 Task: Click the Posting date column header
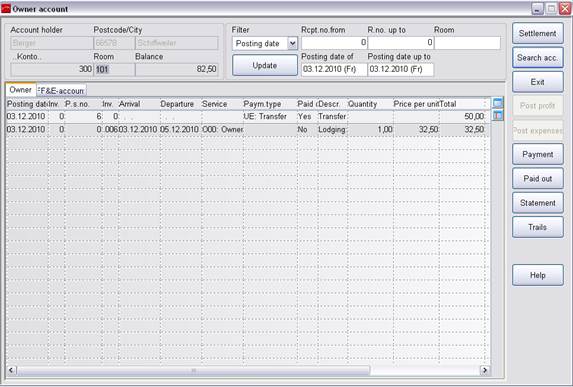point(27,104)
